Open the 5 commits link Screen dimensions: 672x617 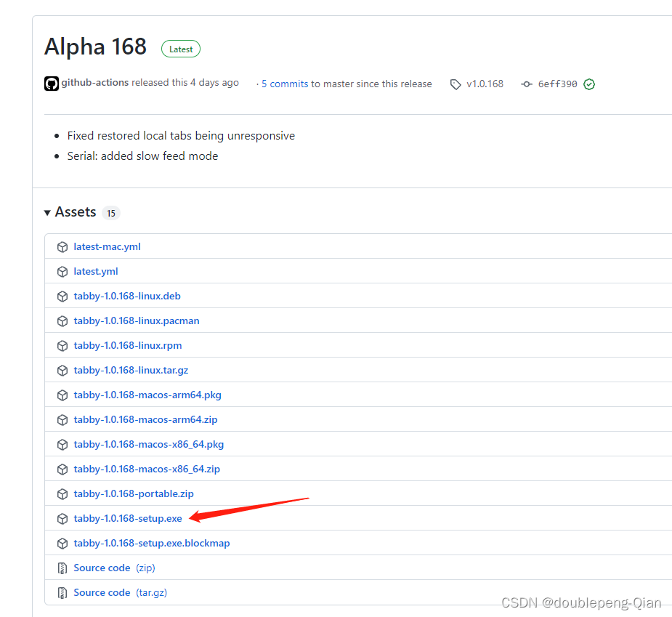(x=285, y=84)
